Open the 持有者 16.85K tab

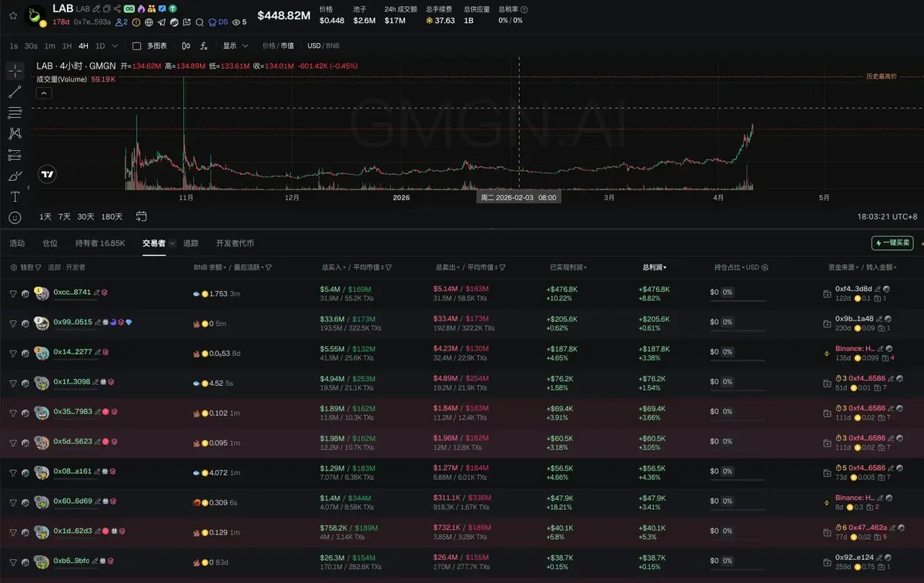point(100,243)
